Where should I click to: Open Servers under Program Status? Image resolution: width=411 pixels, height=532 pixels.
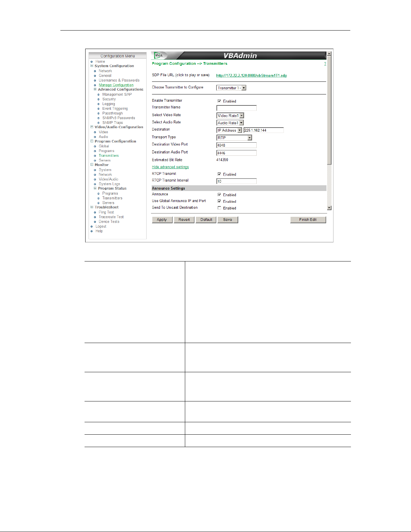coord(108,203)
